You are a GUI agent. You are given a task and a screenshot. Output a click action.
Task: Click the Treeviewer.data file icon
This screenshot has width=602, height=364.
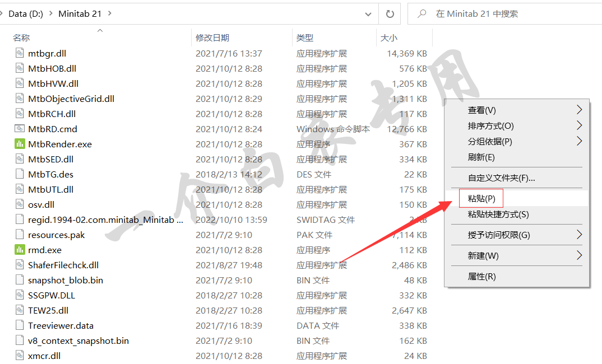pos(20,325)
